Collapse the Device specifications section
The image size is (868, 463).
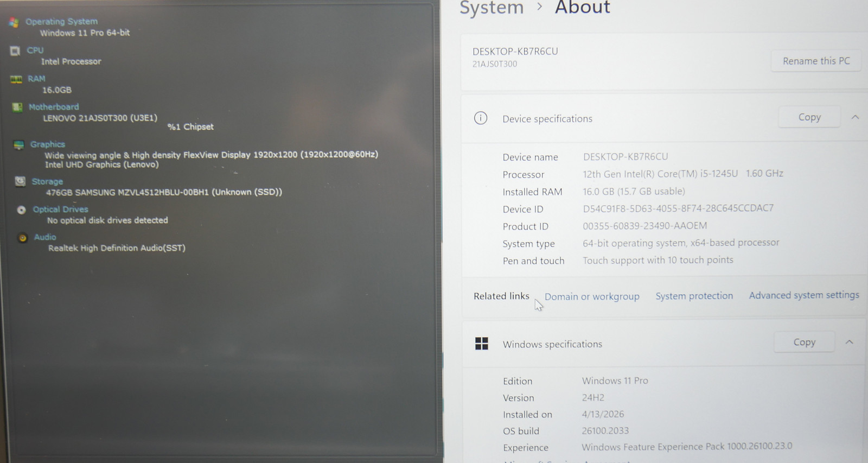click(855, 117)
